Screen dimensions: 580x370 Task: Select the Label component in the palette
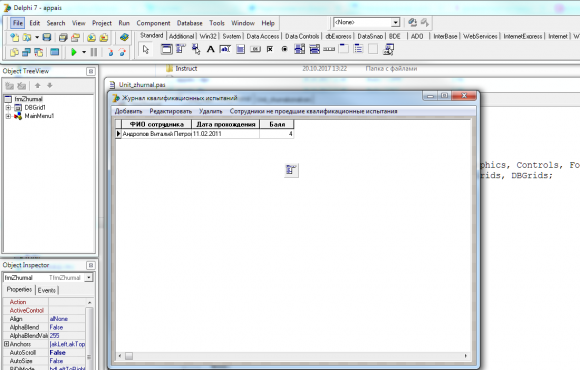(210, 49)
